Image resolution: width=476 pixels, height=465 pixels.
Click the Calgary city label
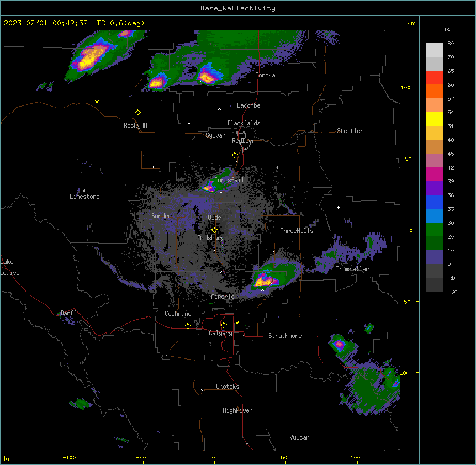coord(220,333)
